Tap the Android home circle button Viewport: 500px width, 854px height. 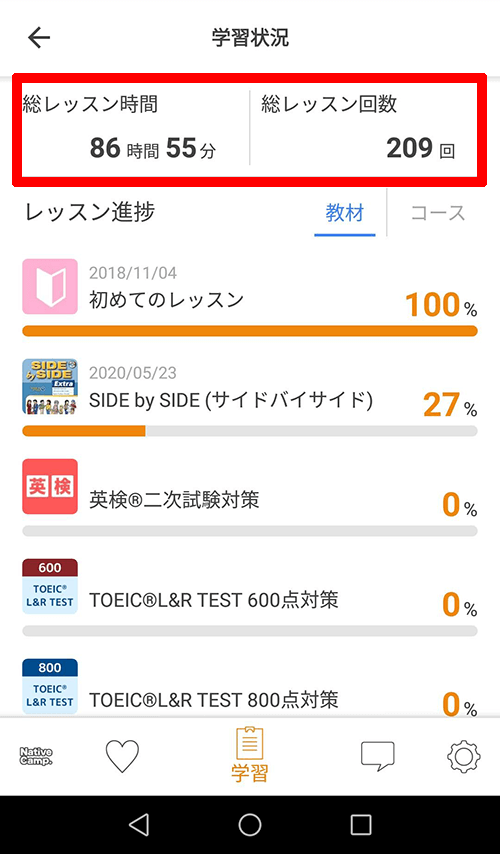pos(250,825)
